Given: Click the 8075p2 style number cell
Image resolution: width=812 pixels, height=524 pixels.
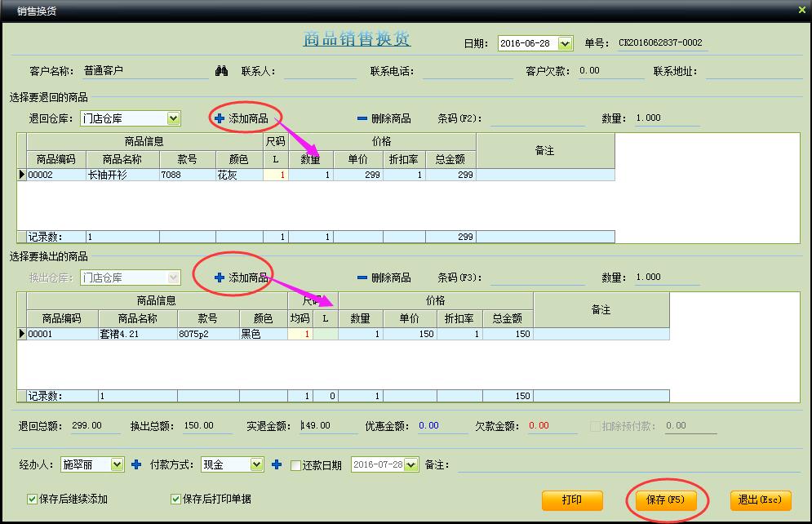Looking at the screenshot, I should [x=208, y=334].
